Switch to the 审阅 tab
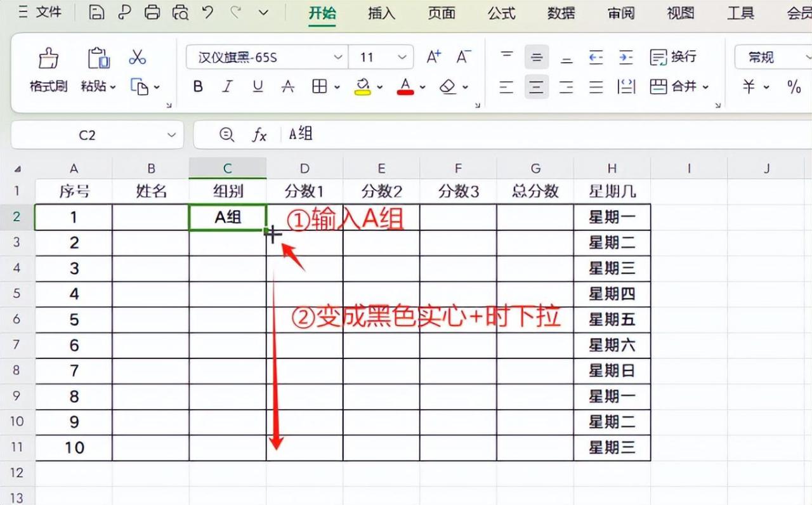This screenshot has height=505, width=812. coord(621,13)
